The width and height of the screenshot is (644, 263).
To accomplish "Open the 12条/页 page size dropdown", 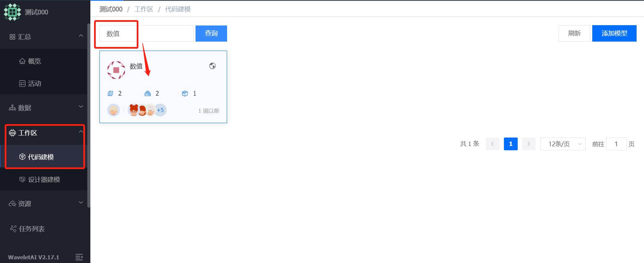I will tap(563, 144).
